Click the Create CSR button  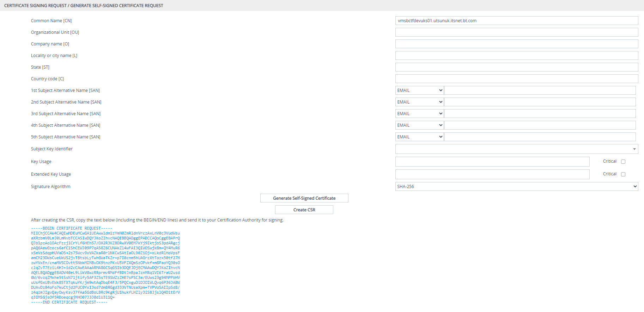pyautogui.click(x=304, y=210)
